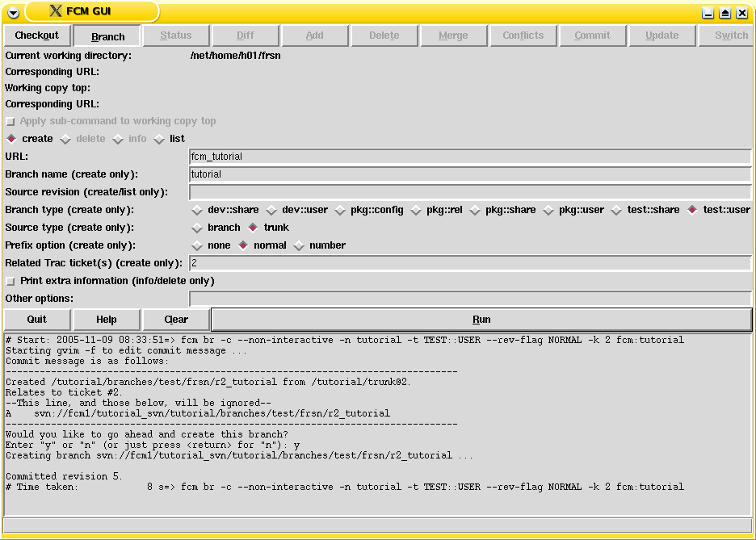The image size is (756, 540).
Task: Select 'none' prefix option
Action: pos(197,246)
